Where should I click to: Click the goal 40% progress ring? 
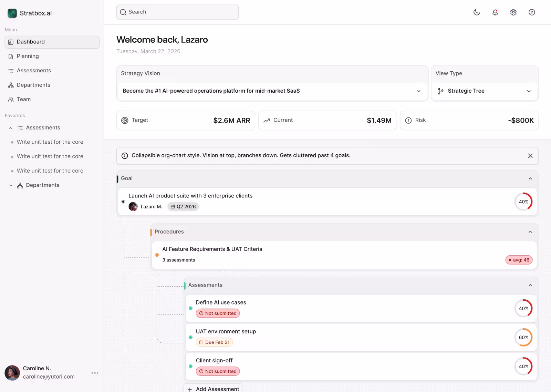[523, 202]
